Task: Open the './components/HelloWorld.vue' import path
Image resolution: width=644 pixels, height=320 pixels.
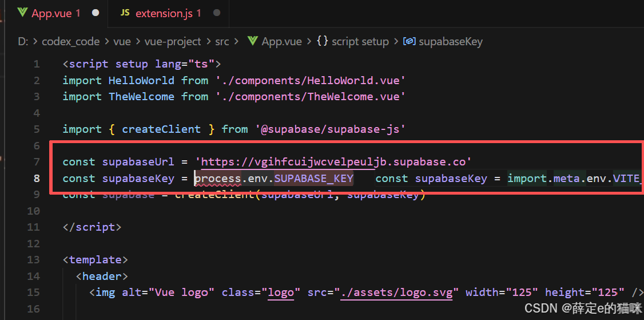Action: tap(311, 81)
